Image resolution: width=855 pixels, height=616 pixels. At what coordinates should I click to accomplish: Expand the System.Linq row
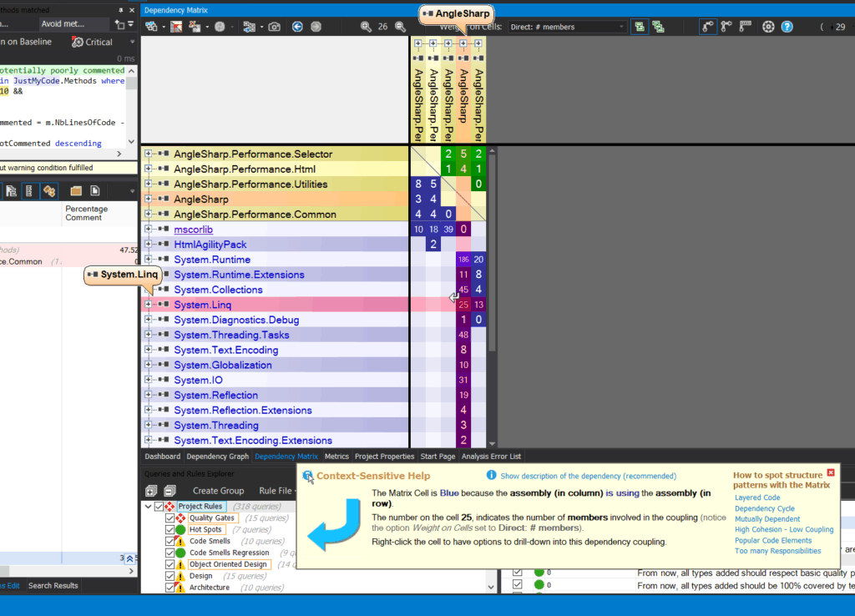(x=148, y=304)
